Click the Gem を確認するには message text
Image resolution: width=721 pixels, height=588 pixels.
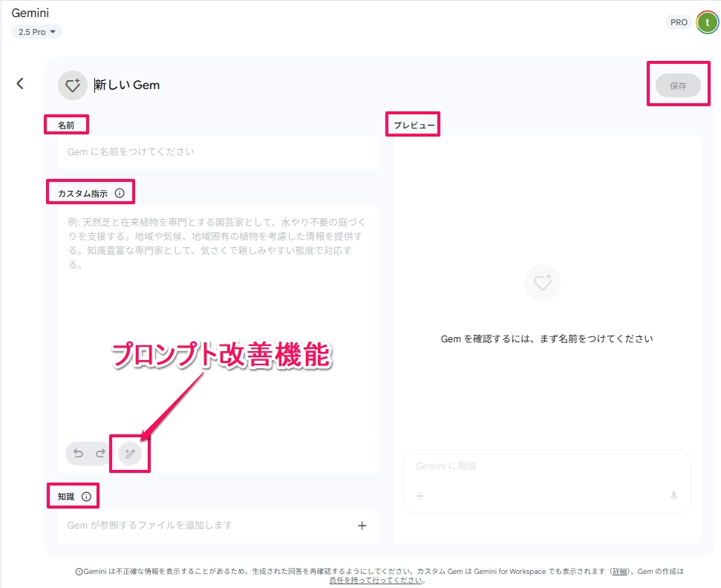[547, 339]
